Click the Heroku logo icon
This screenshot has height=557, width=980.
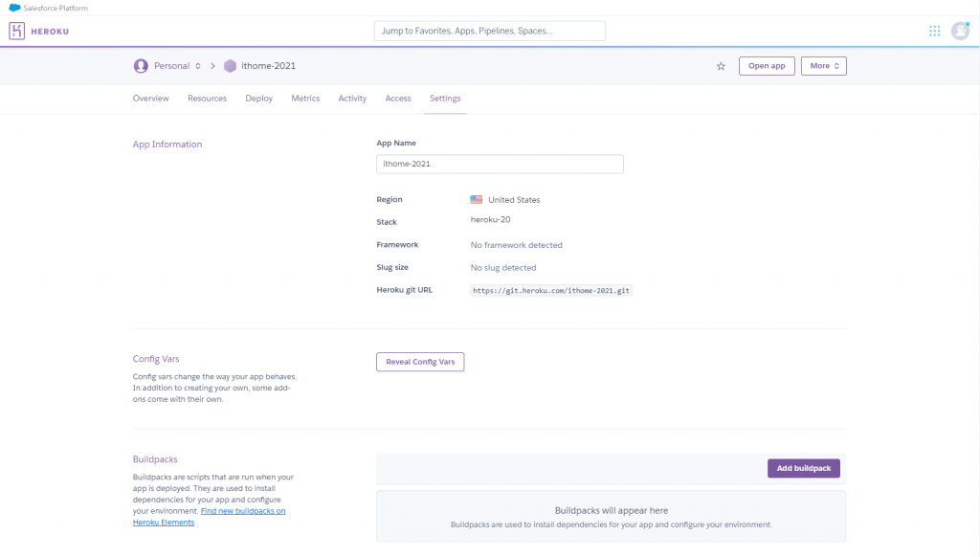click(x=17, y=31)
